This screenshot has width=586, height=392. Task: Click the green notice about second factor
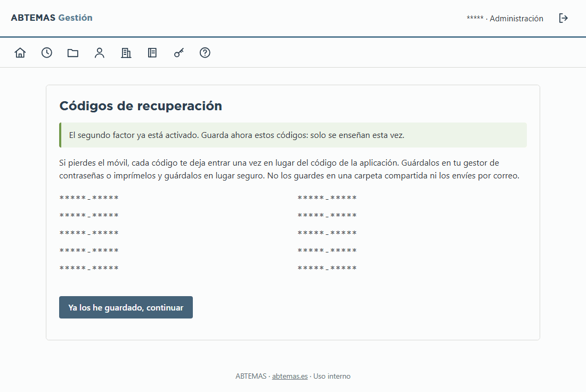point(293,135)
